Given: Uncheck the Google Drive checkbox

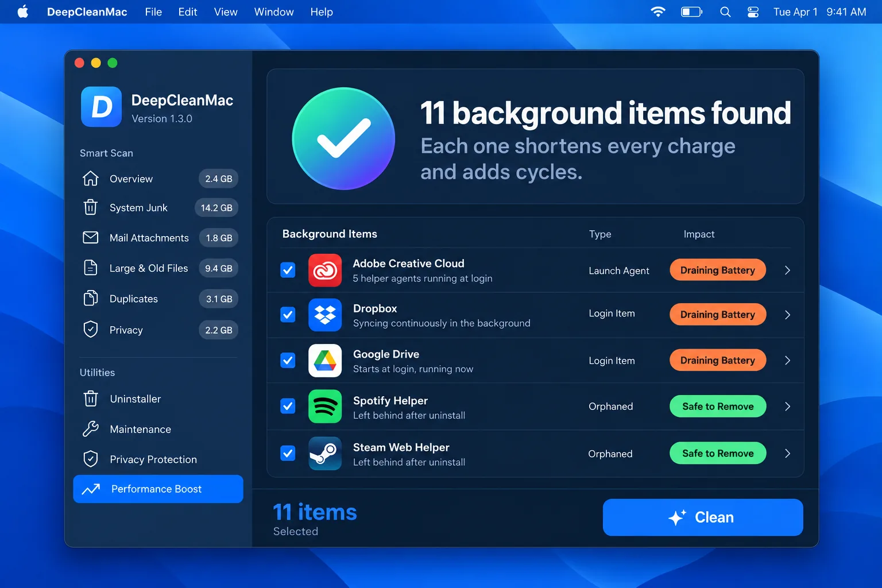Looking at the screenshot, I should 288,361.
